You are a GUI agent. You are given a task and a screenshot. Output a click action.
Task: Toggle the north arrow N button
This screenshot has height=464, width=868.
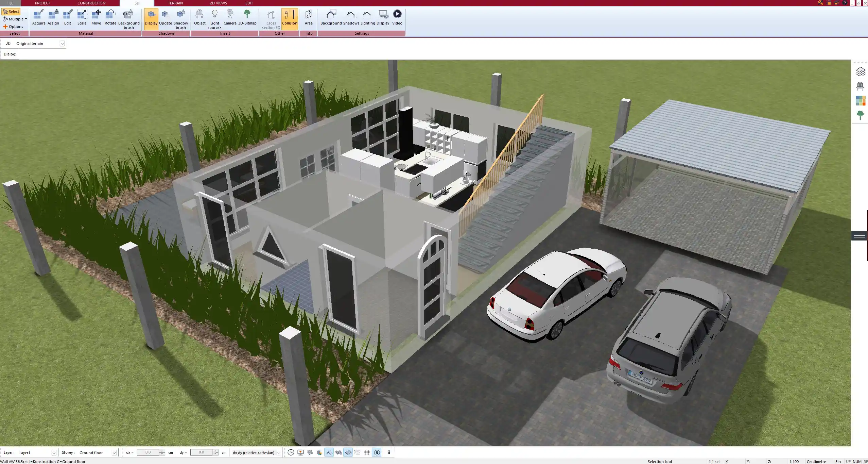[x=377, y=452]
